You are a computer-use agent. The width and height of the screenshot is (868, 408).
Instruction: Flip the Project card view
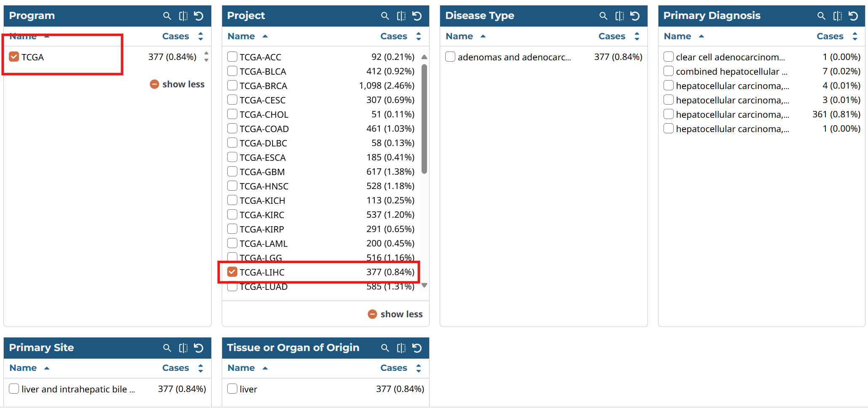pyautogui.click(x=401, y=16)
